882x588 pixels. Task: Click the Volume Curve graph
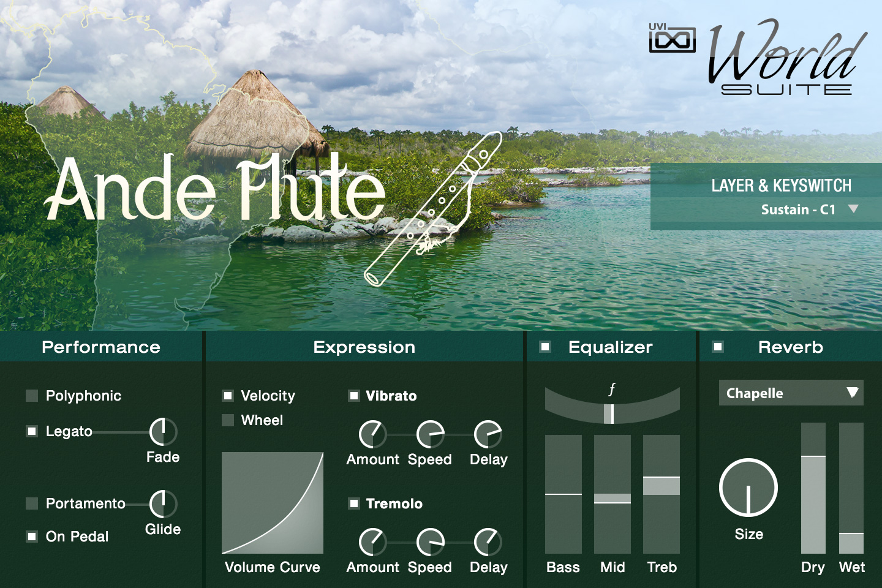273,503
